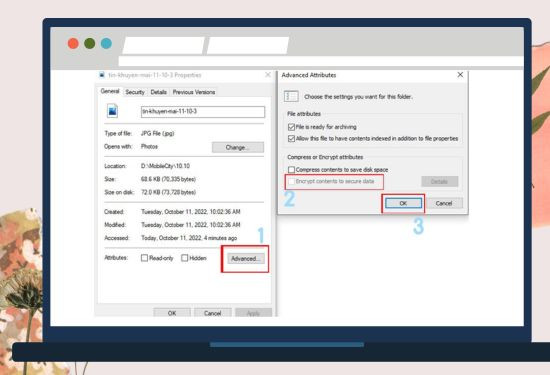Click the JPG file icon beside name
Screen dimensions: 550x375
pyautogui.click(x=112, y=111)
